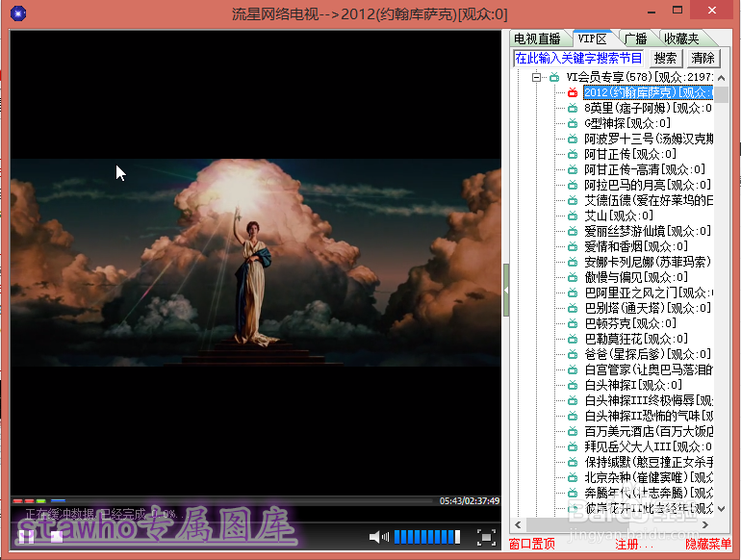The width and height of the screenshot is (741, 560).
Task: Click TV icon beside 阿甘正传[观众:0]
Action: coord(573,154)
